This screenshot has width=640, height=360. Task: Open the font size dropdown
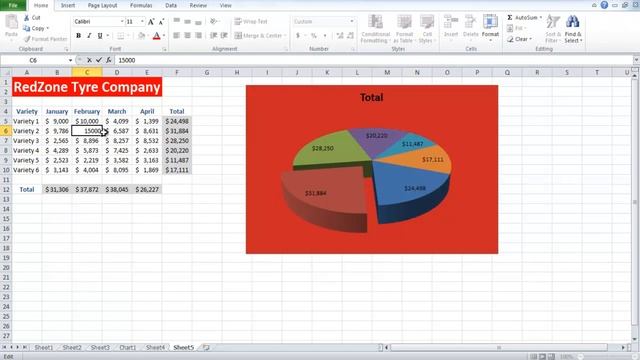(x=142, y=22)
